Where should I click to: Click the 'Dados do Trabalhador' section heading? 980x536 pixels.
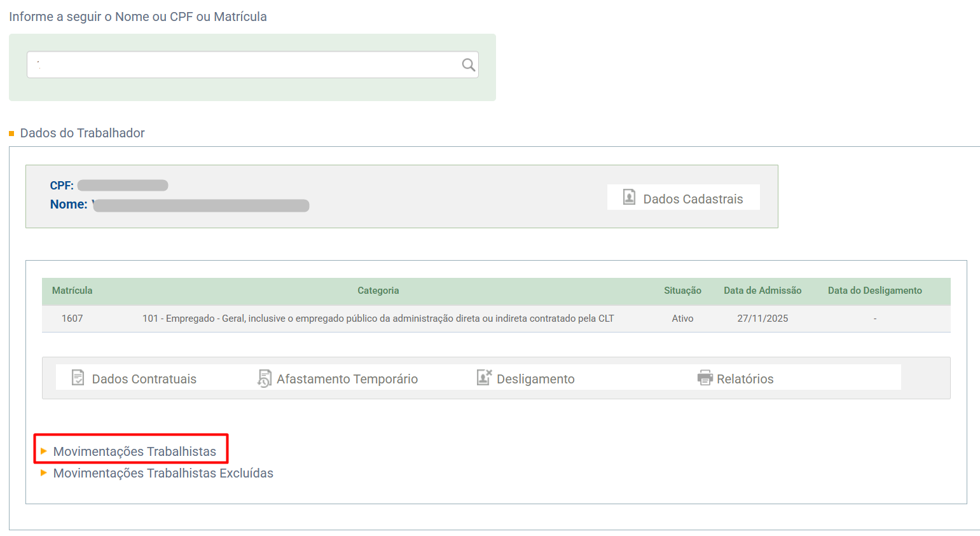point(82,133)
